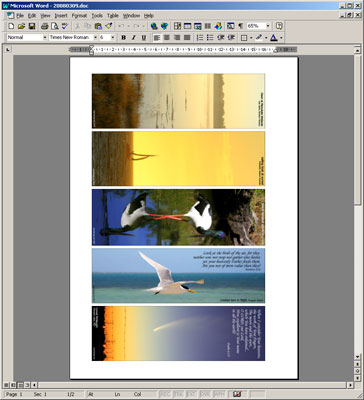Image resolution: width=364 pixels, height=400 pixels.
Task: Open an existing file
Action: (21, 26)
